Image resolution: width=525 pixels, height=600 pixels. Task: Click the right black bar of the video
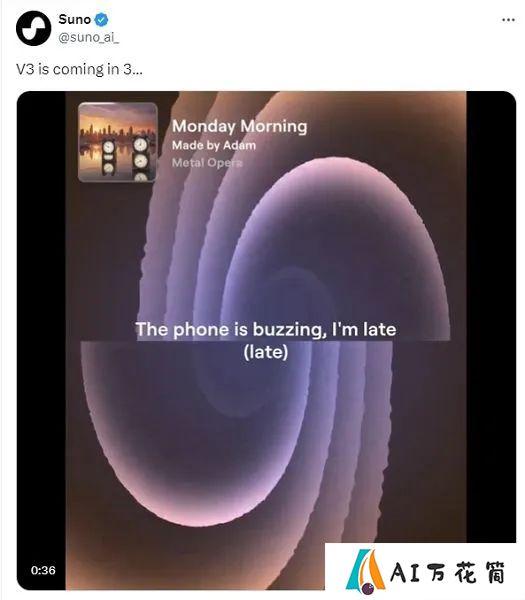coord(491,317)
